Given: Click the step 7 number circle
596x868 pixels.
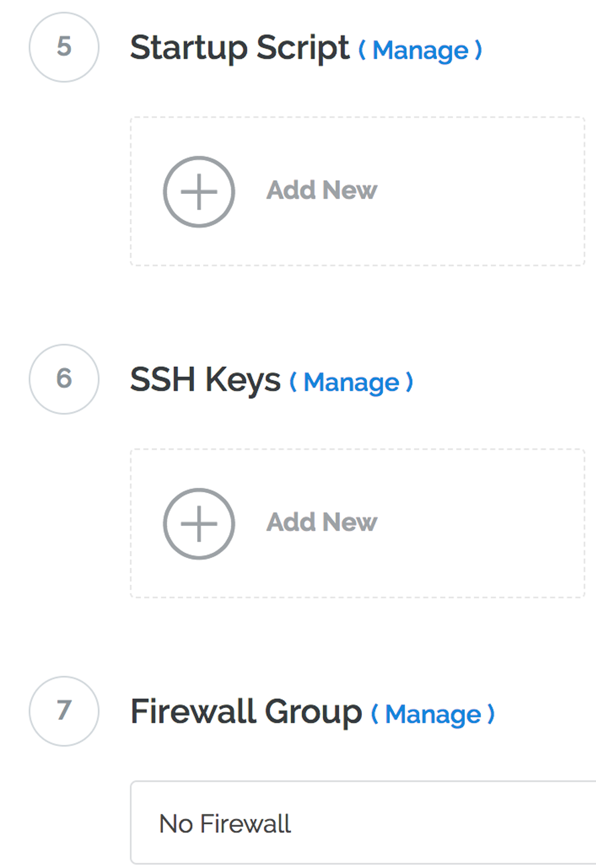Looking at the screenshot, I should pos(64,711).
